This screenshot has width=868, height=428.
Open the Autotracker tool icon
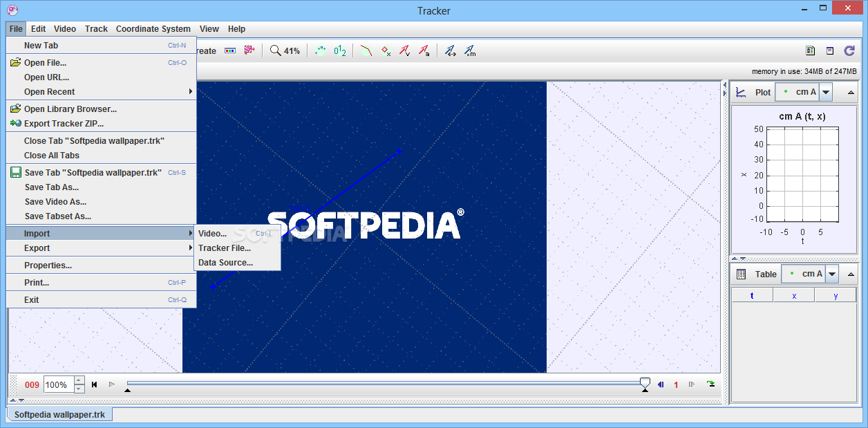[249, 50]
